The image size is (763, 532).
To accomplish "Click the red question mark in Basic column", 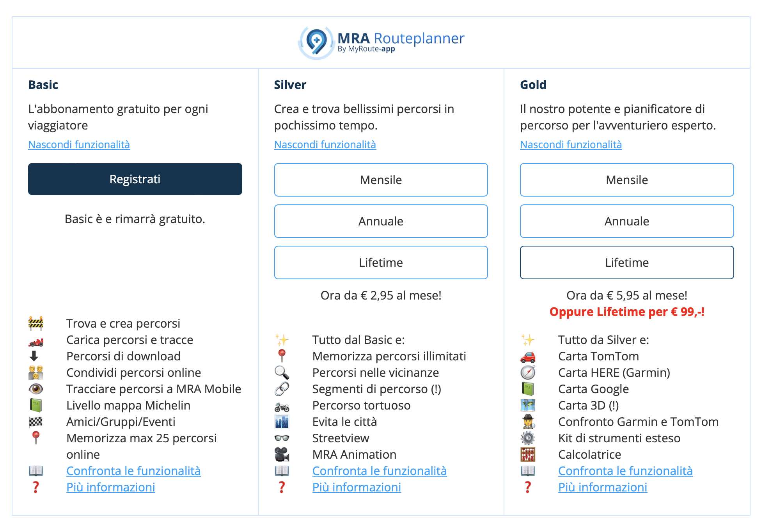I will 35,487.
